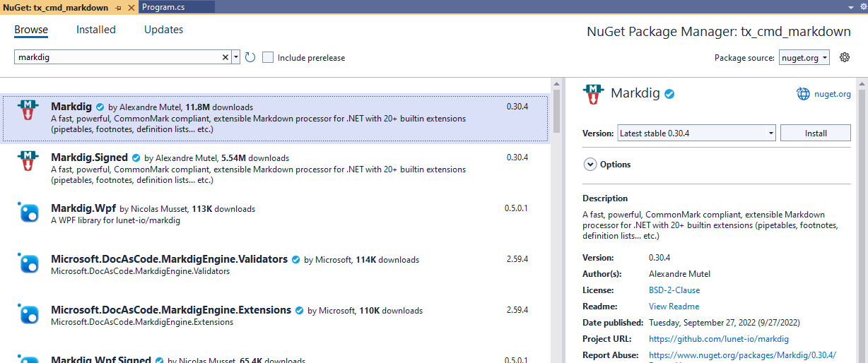This screenshot has width=868, height=363.
Task: Switch to Browse tab
Action: [31, 30]
